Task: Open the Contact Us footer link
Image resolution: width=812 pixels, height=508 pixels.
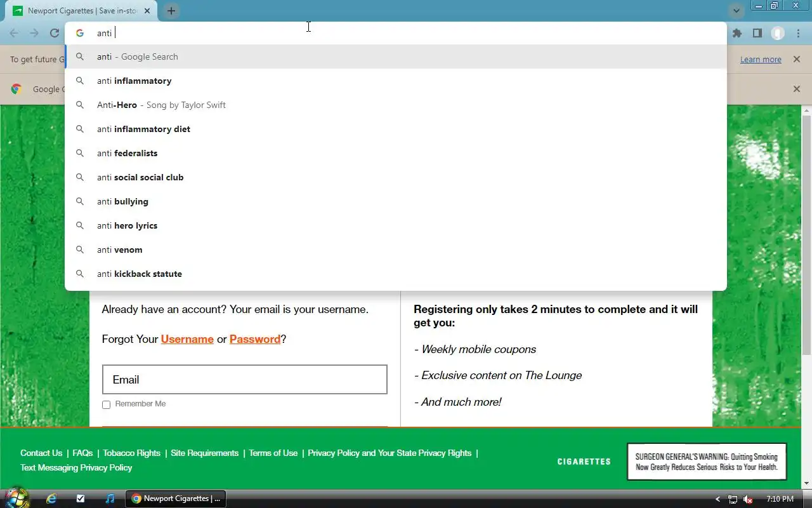Action: point(41,453)
